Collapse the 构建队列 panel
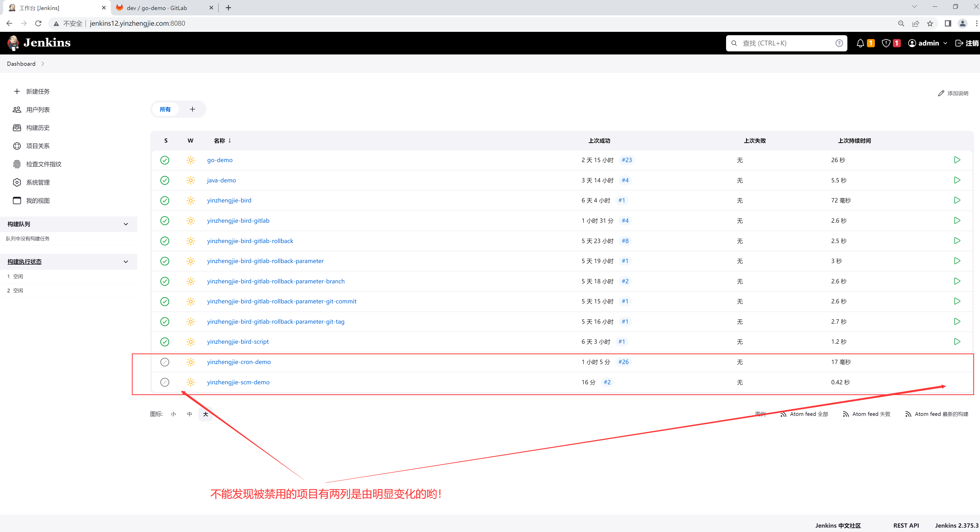The width and height of the screenshot is (980, 532). (x=125, y=224)
